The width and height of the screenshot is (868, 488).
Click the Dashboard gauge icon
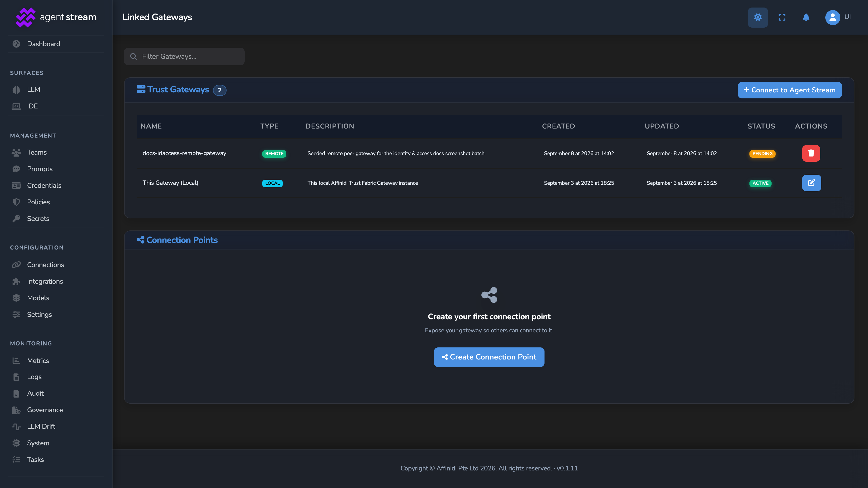(16, 44)
